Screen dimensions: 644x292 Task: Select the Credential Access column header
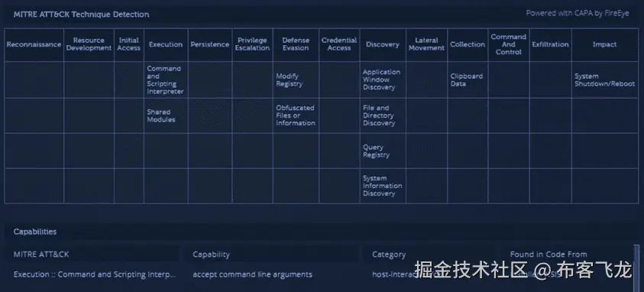coord(339,44)
